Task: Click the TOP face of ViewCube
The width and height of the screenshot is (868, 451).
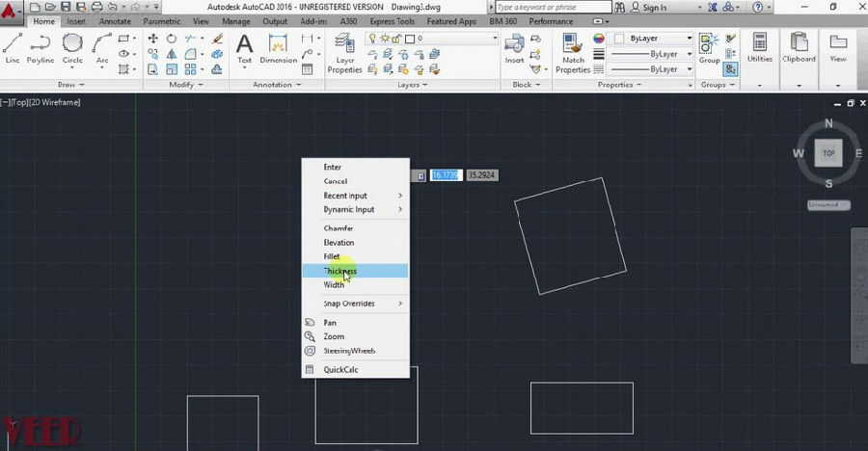Action: (828, 152)
